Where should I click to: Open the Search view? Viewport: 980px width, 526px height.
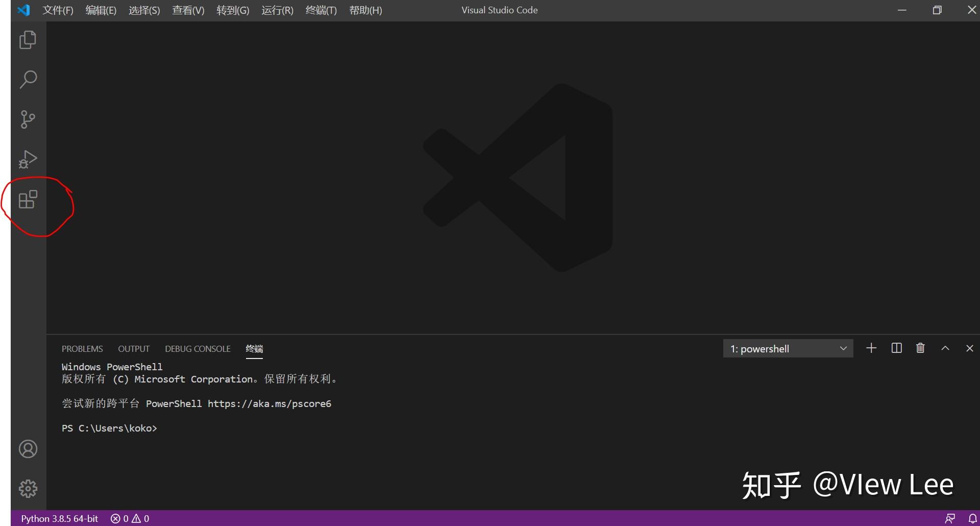(28, 80)
